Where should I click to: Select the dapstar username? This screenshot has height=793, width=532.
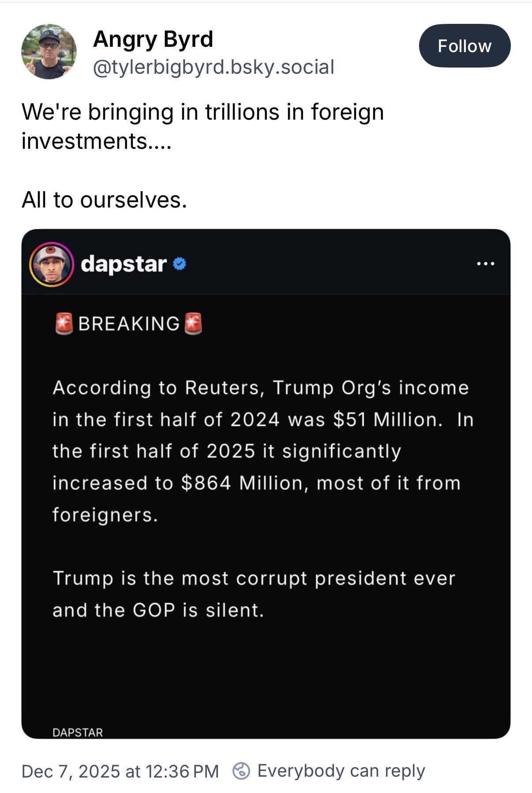124,264
